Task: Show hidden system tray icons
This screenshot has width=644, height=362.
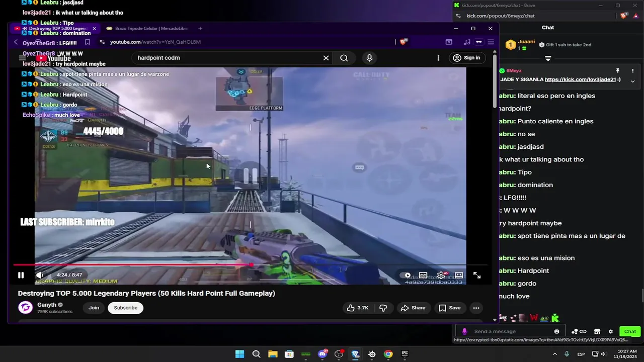Action: [x=555, y=354]
